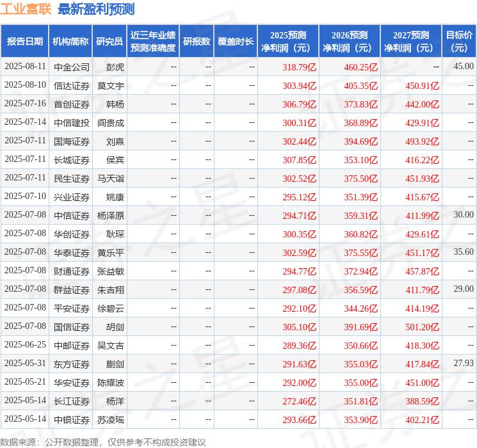Select analyst name 耿琛
477x448 pixels.
(115, 234)
